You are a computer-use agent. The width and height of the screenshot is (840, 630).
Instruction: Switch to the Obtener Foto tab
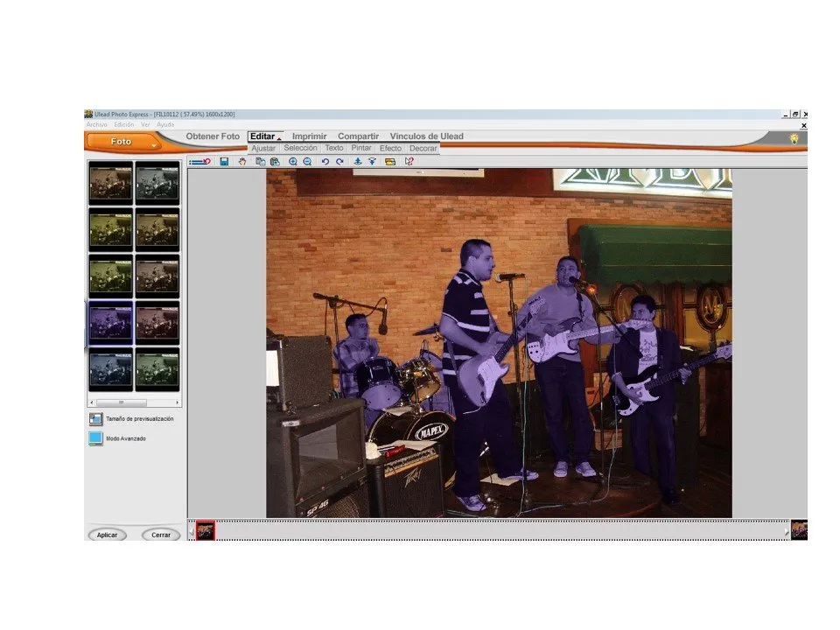point(213,136)
